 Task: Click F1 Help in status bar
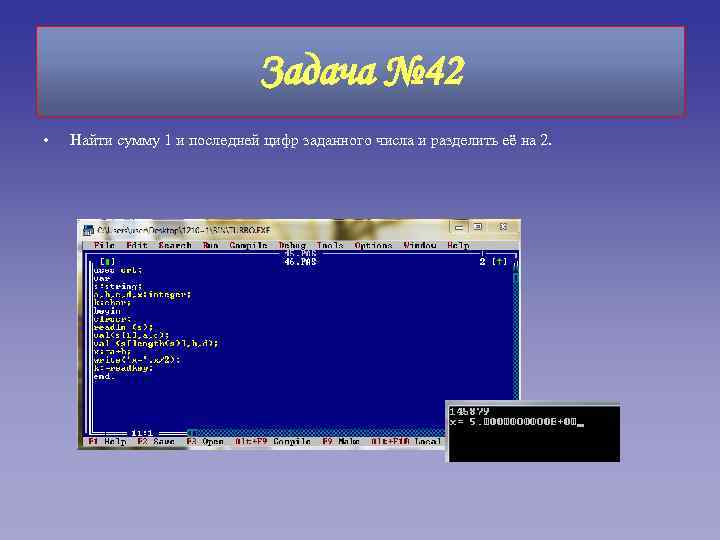(x=107, y=442)
